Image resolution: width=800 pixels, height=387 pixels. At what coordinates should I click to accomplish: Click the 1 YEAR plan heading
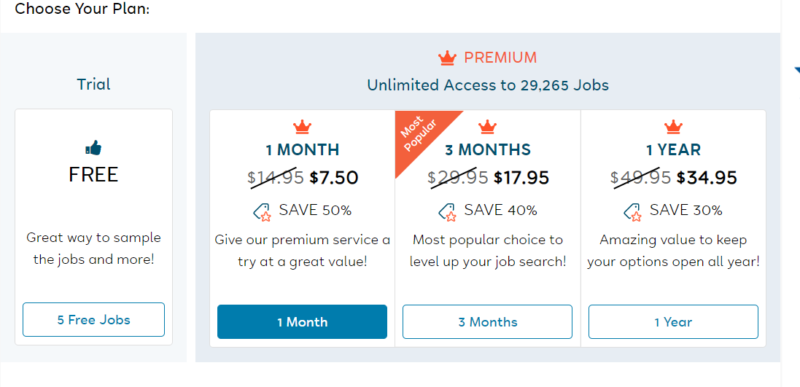[673, 150]
